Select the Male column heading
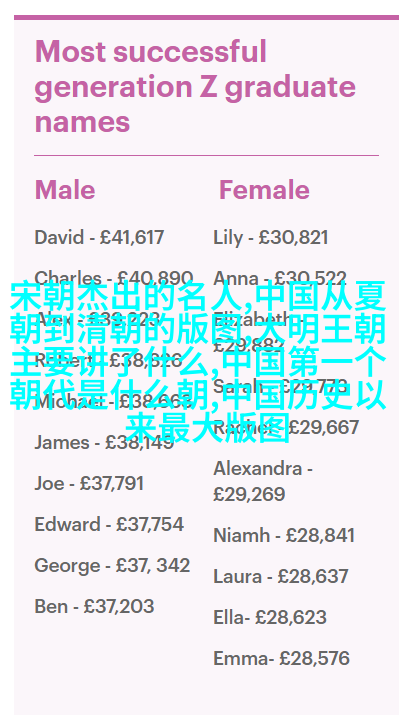The width and height of the screenshot is (414, 715). pos(65,190)
